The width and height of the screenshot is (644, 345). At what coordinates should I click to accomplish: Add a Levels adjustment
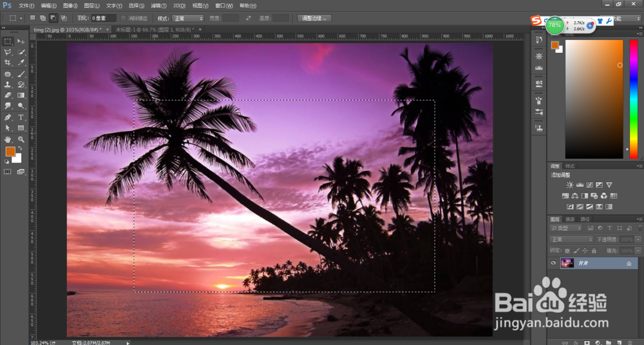[x=580, y=185]
